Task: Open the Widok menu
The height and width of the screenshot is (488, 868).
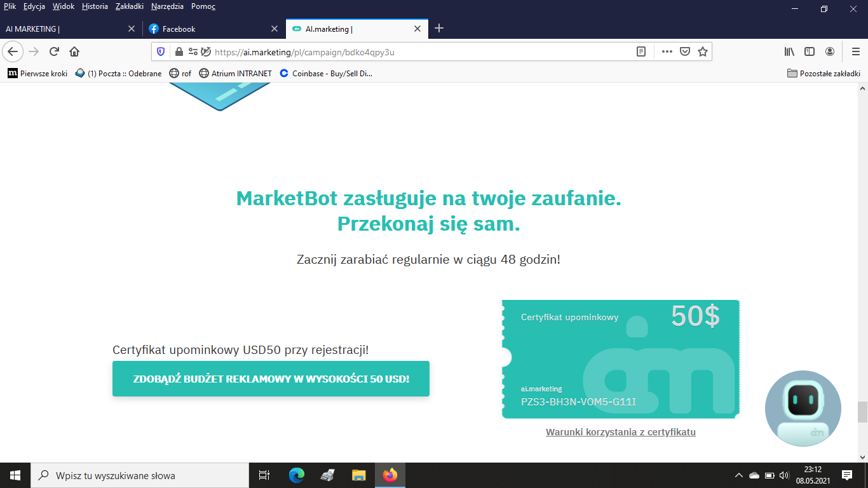Action: coord(64,6)
